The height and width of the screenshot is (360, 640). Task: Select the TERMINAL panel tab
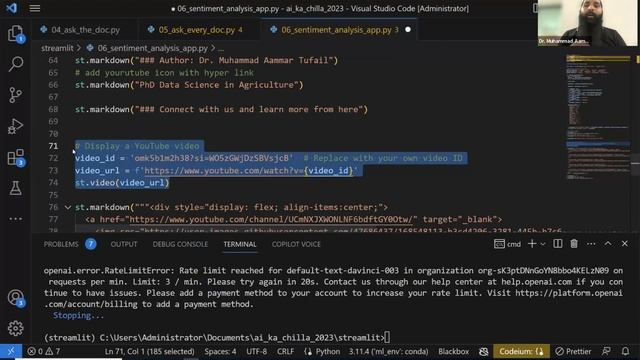coord(240,244)
